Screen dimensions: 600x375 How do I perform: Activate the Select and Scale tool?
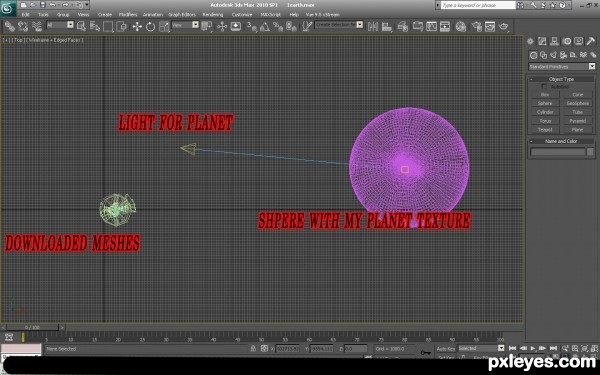click(164, 26)
